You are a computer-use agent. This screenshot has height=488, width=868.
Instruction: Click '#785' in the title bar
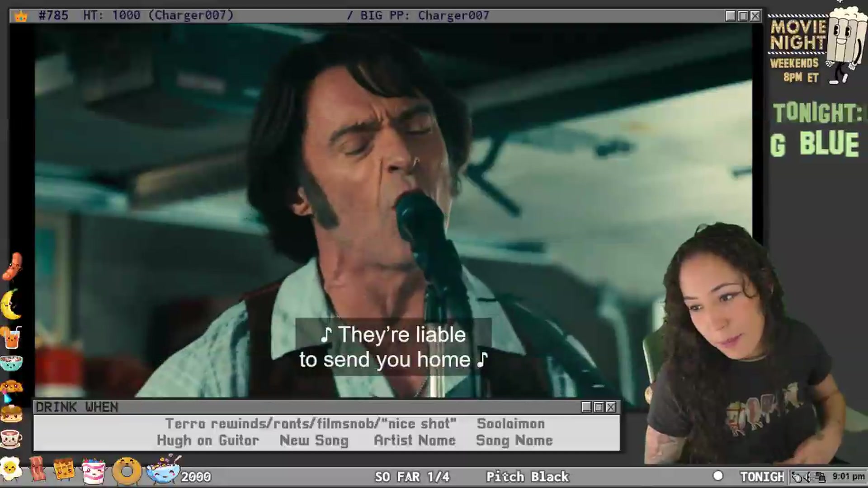coord(53,16)
